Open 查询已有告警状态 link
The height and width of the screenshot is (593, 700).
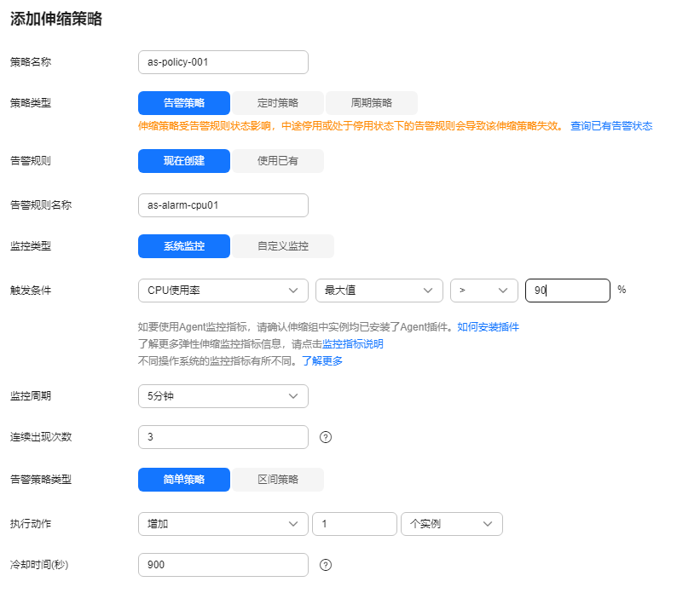pyautogui.click(x=611, y=126)
